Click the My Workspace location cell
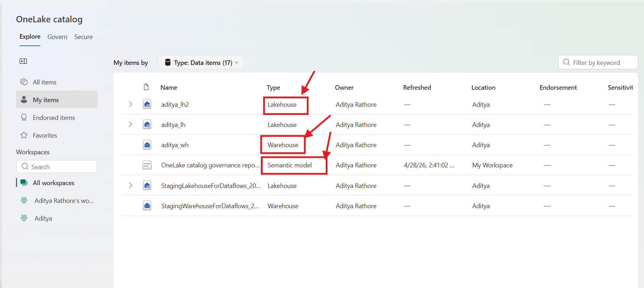This screenshot has width=644, height=288. tap(492, 165)
